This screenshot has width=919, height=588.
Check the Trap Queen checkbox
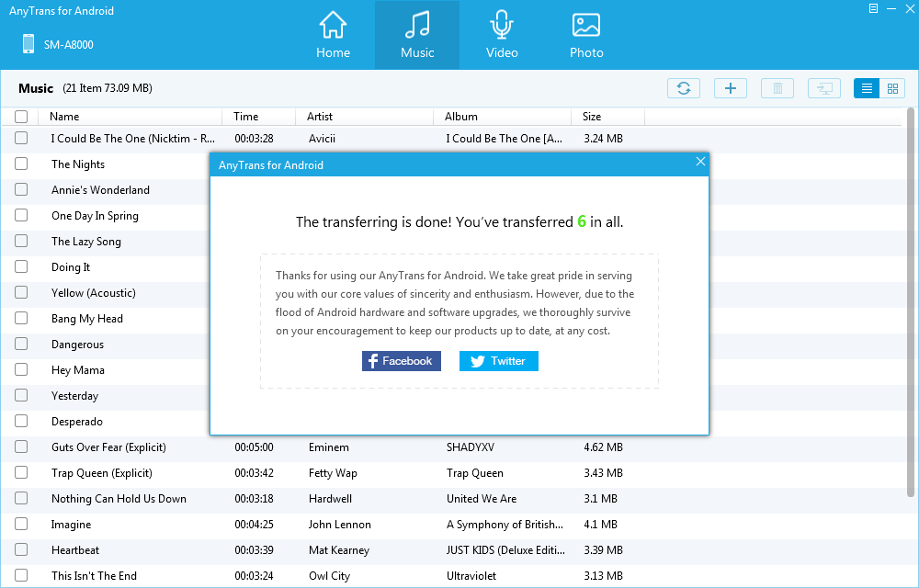tap(21, 473)
